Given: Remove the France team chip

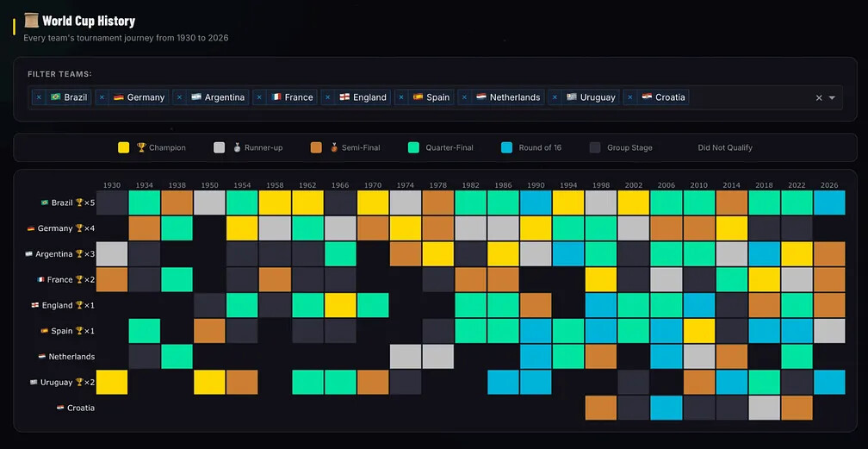Looking at the screenshot, I should [260, 97].
